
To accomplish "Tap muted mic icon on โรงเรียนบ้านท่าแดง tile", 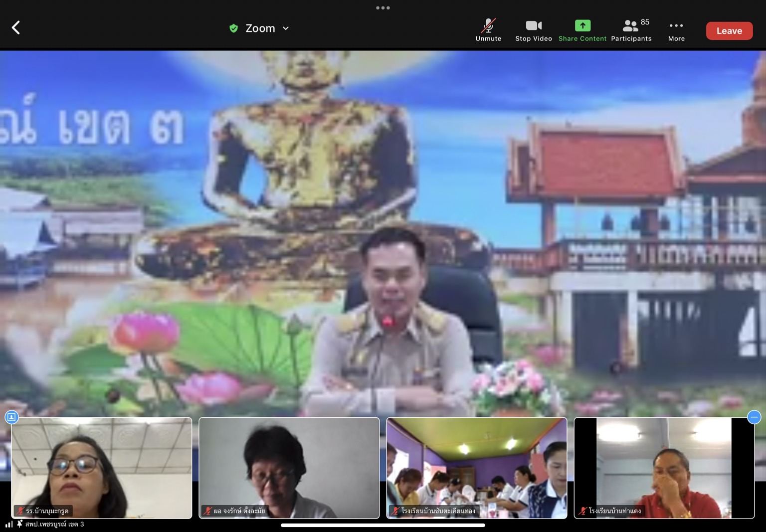I will [582, 511].
